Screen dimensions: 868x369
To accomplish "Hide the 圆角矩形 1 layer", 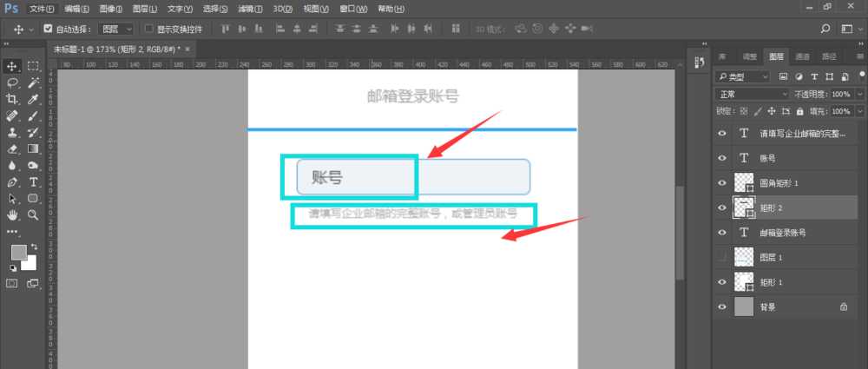I will coord(722,183).
